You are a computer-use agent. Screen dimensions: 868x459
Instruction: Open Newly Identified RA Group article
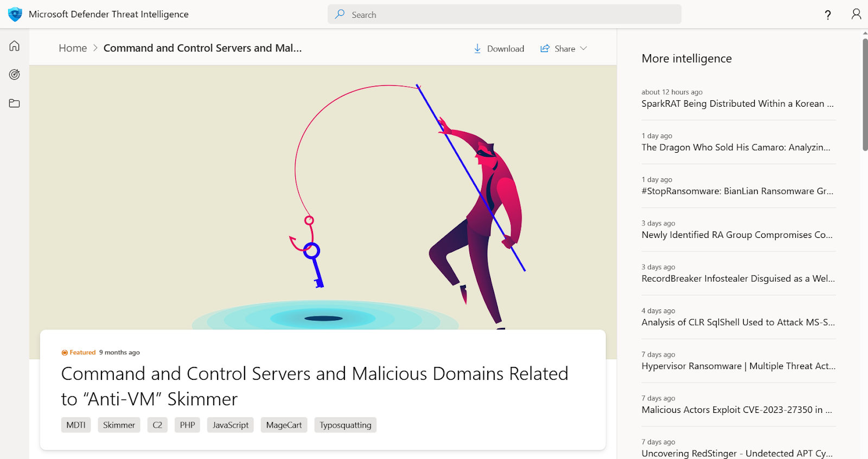pyautogui.click(x=737, y=235)
